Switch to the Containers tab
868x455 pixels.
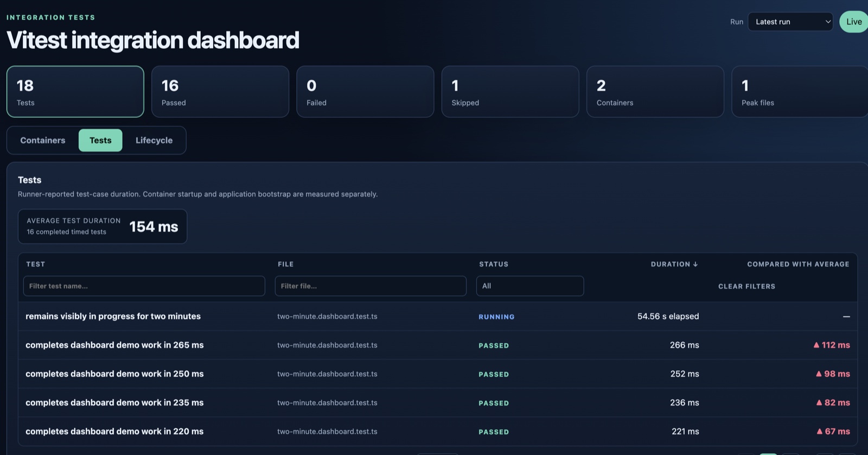point(43,140)
